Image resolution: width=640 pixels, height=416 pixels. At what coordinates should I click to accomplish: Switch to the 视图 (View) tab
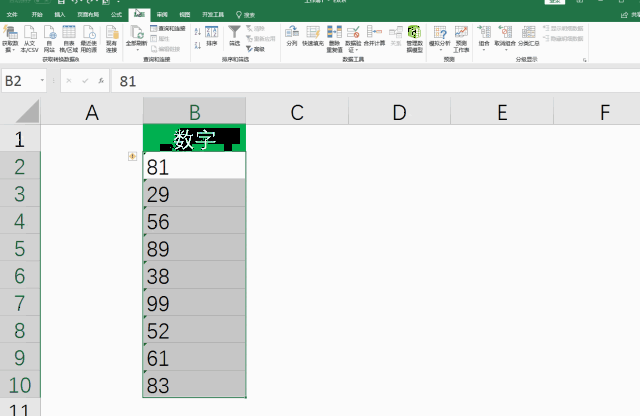(x=185, y=15)
